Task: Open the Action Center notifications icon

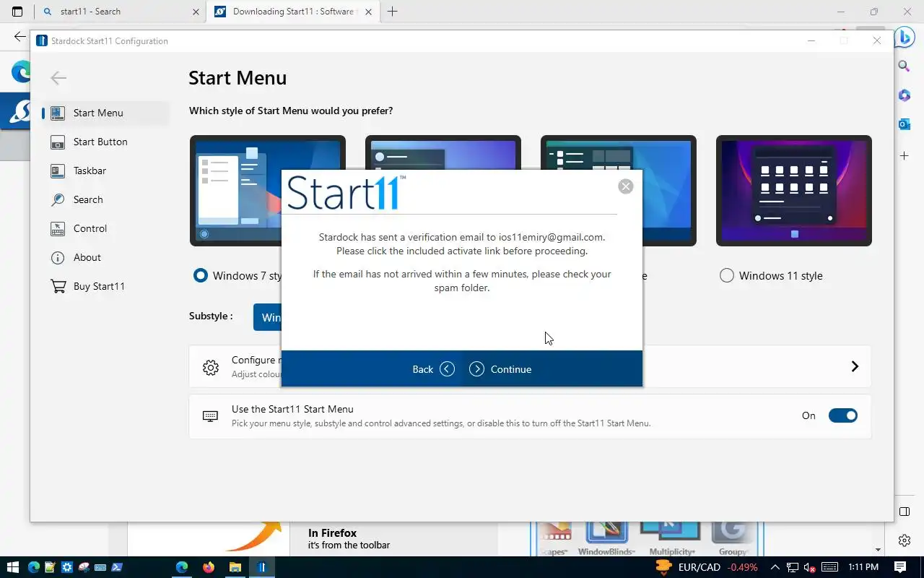Action: tap(900, 567)
